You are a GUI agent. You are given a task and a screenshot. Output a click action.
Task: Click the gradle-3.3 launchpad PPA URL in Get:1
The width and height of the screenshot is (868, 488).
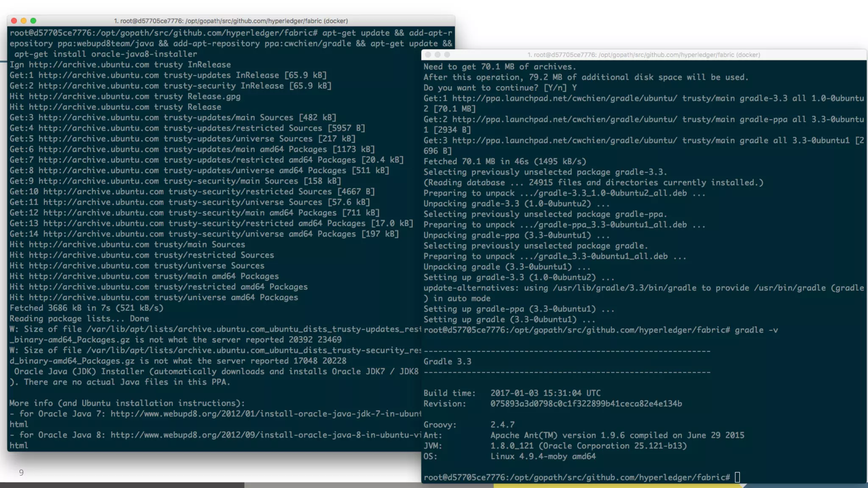point(565,98)
